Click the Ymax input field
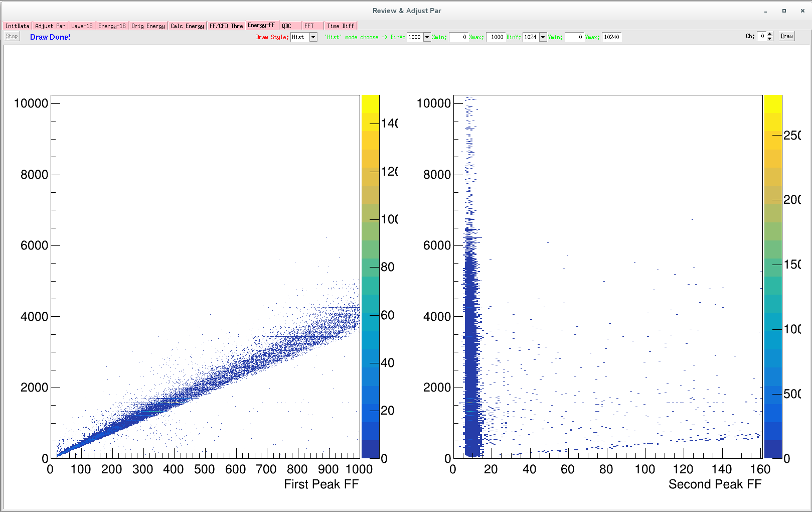 (x=612, y=37)
